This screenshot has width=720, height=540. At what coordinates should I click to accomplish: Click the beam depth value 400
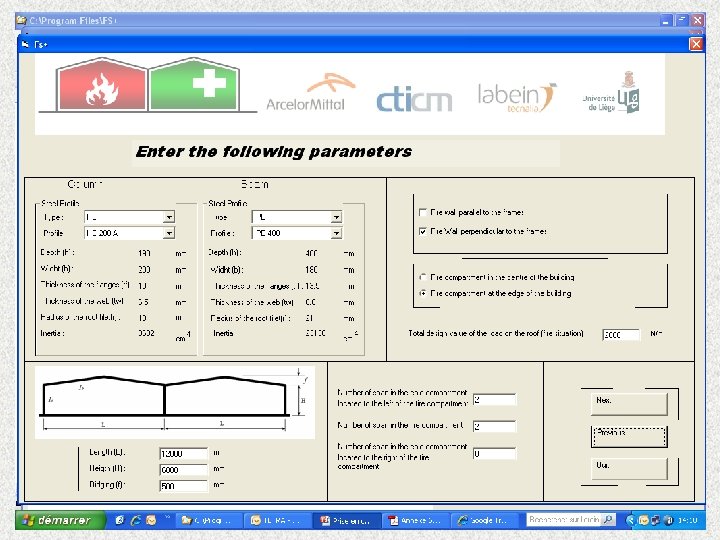coord(312,253)
